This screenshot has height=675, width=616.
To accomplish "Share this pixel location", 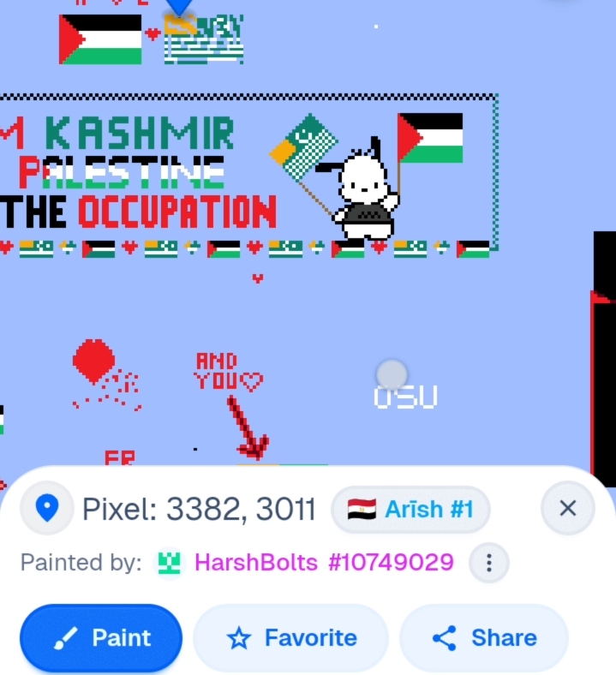I will click(x=484, y=638).
